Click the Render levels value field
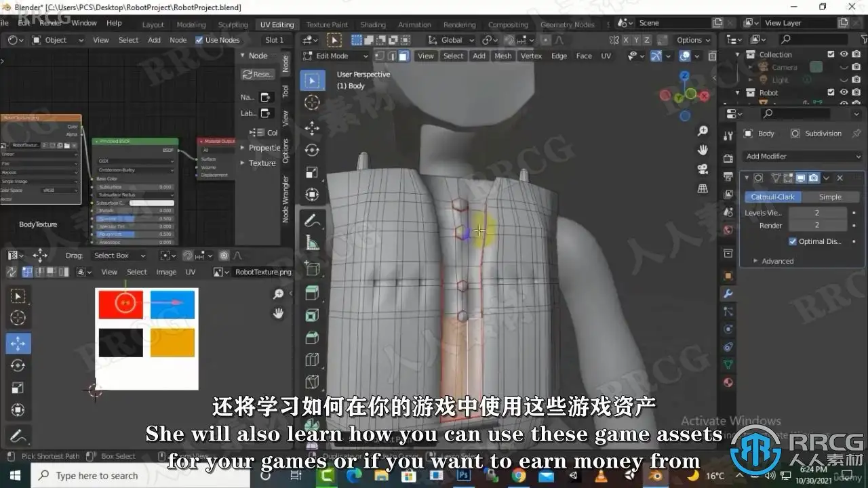 coord(817,226)
